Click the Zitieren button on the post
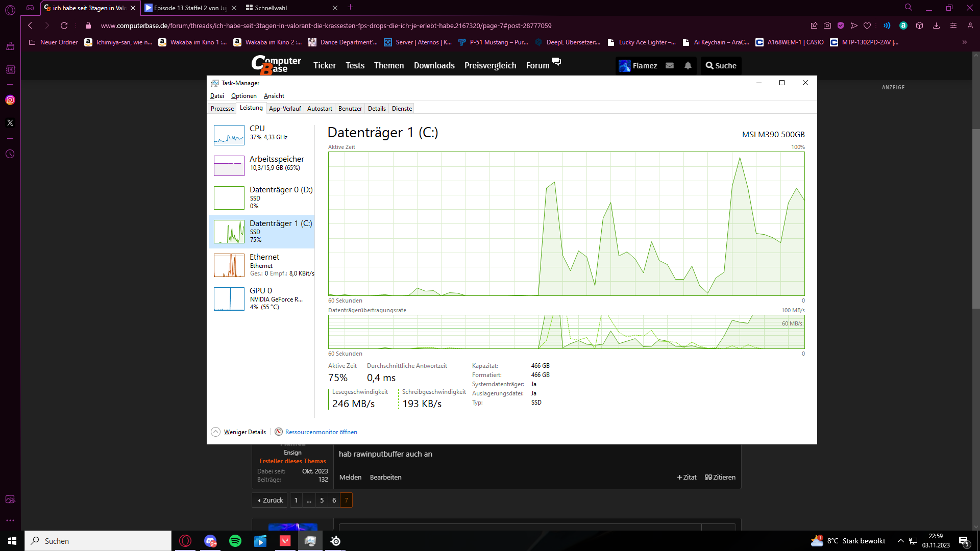Screen dimensions: 980x551 click(720, 478)
